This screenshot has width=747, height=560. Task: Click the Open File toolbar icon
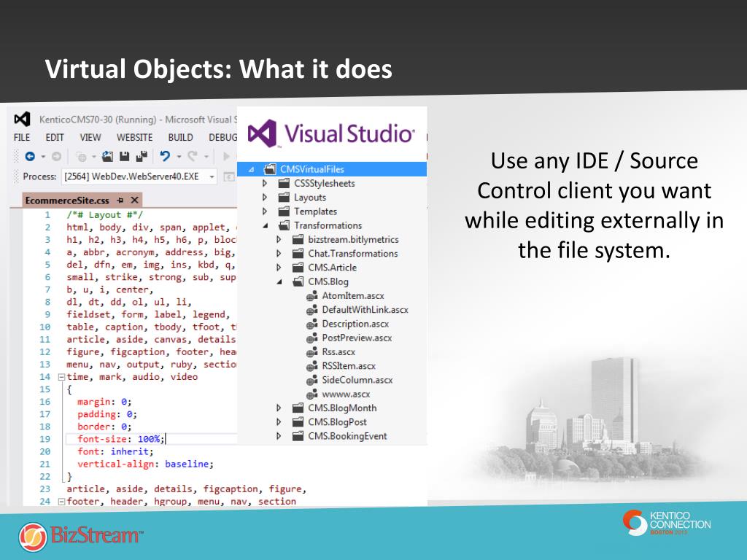click(x=108, y=156)
